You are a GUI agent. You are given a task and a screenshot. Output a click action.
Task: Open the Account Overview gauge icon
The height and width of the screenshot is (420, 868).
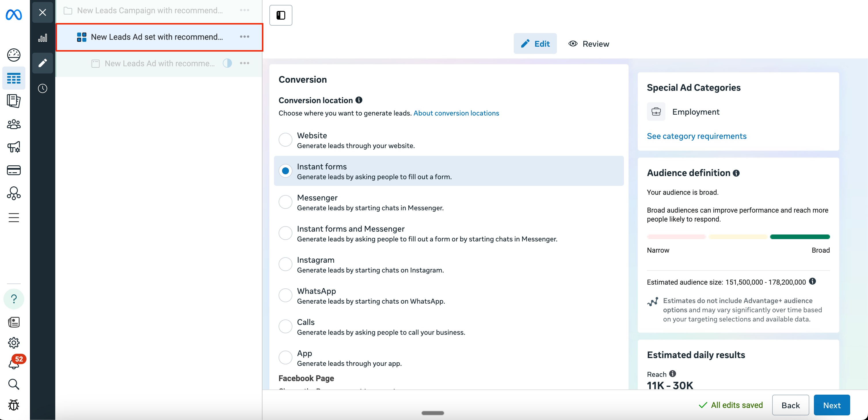[x=14, y=55]
